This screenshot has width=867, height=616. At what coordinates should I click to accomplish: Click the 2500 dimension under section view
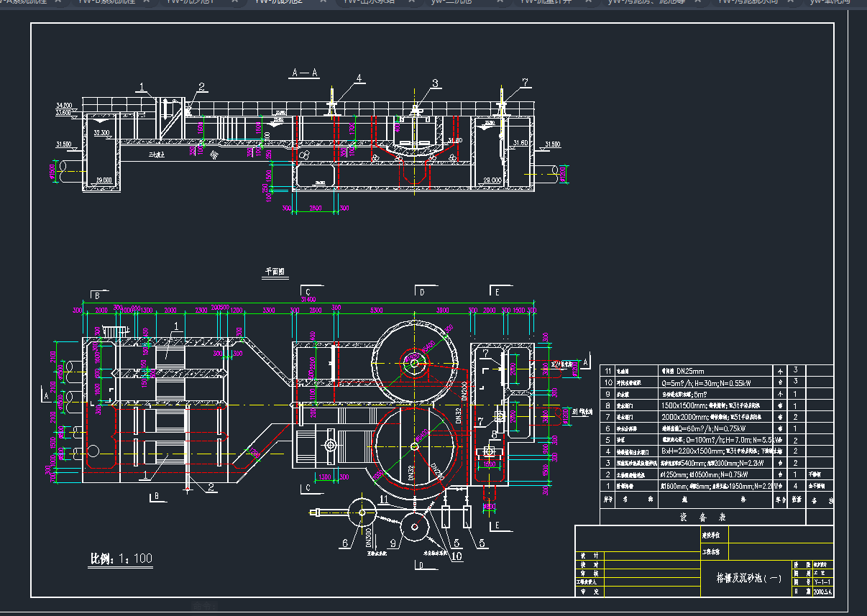click(x=316, y=208)
